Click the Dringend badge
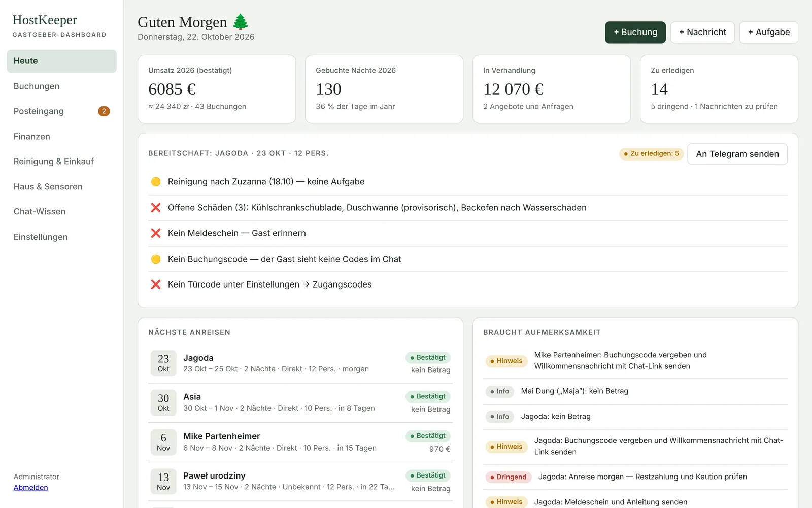The height and width of the screenshot is (508, 812). [508, 477]
